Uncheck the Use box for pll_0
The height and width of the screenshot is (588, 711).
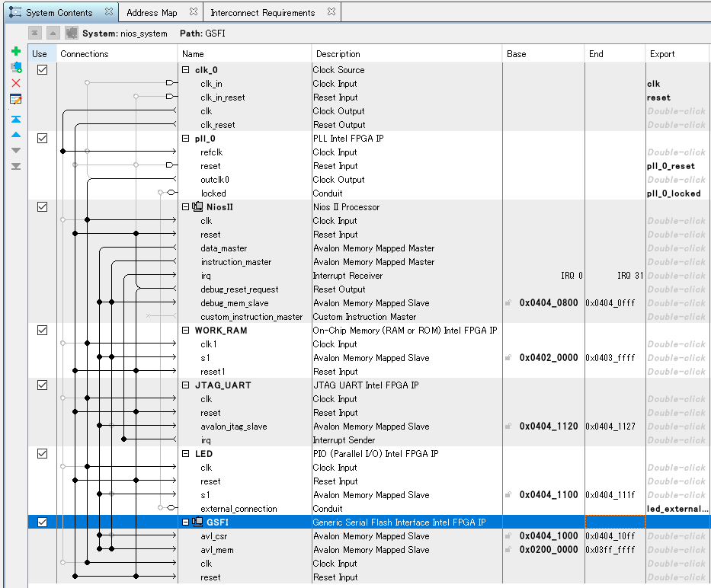[x=42, y=138]
